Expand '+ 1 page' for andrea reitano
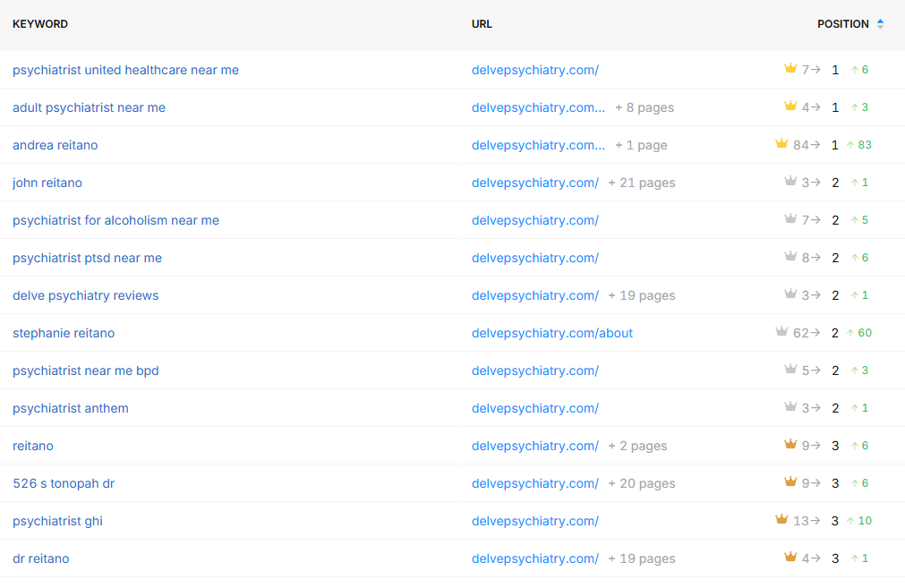Screen dimensions: 905x588 tap(641, 145)
